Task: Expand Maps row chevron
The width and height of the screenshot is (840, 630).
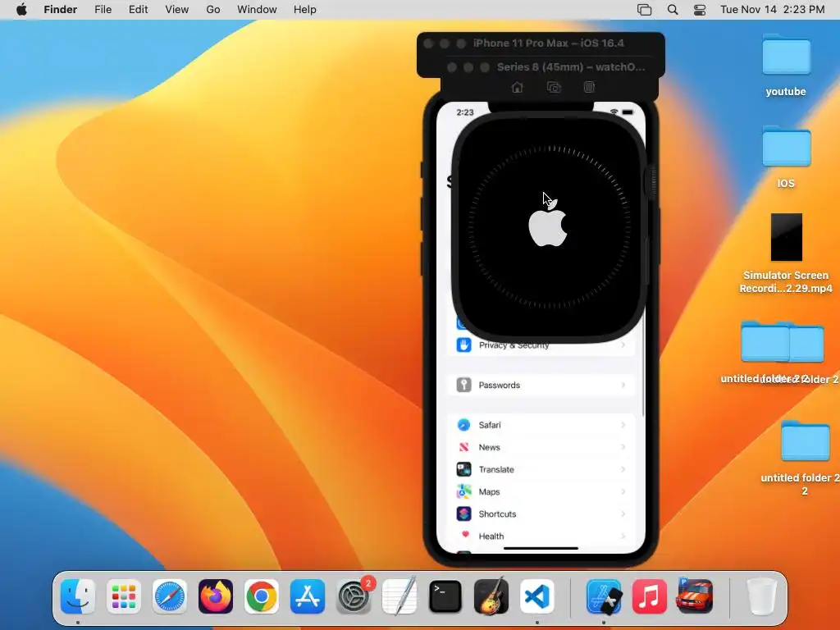Action: coord(623,492)
